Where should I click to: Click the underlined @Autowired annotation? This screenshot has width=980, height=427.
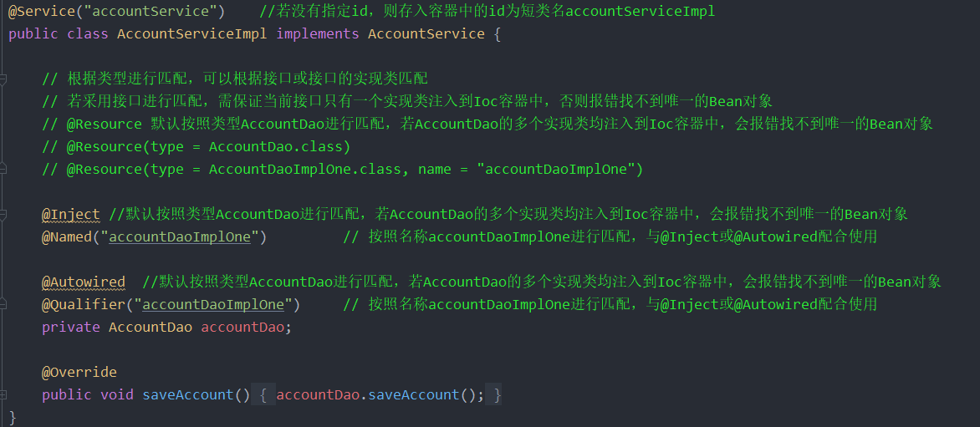click(x=83, y=282)
